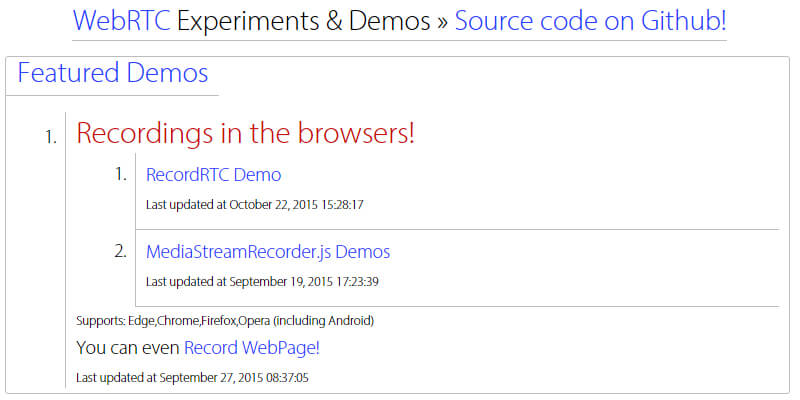Click list number 1 beside RecordRTC Demo
800x400 pixels.
click(121, 175)
